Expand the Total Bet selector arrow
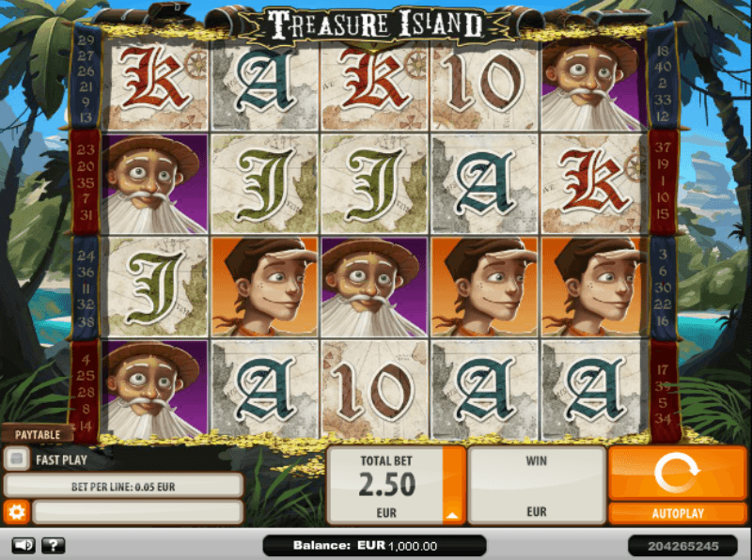The height and width of the screenshot is (560, 752). pos(452,516)
